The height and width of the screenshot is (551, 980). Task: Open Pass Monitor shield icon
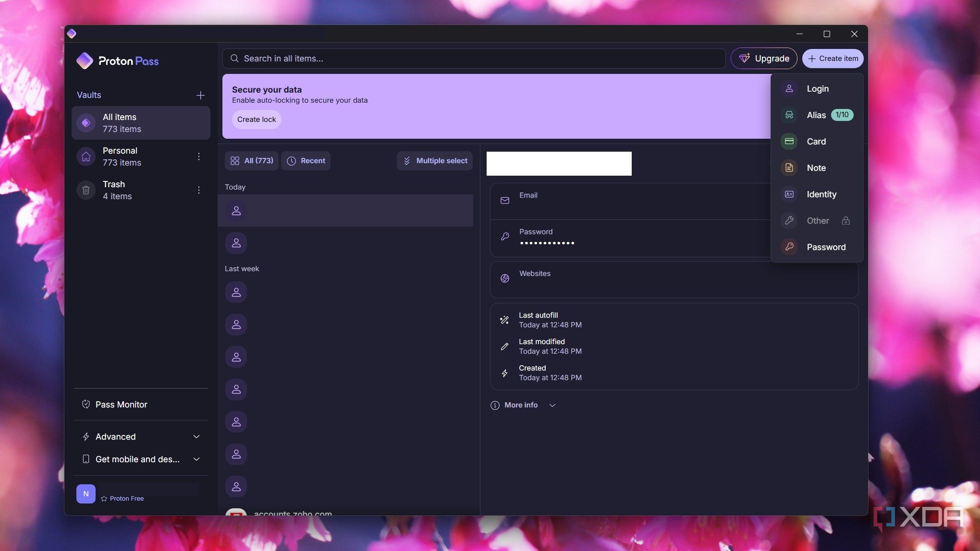86,405
